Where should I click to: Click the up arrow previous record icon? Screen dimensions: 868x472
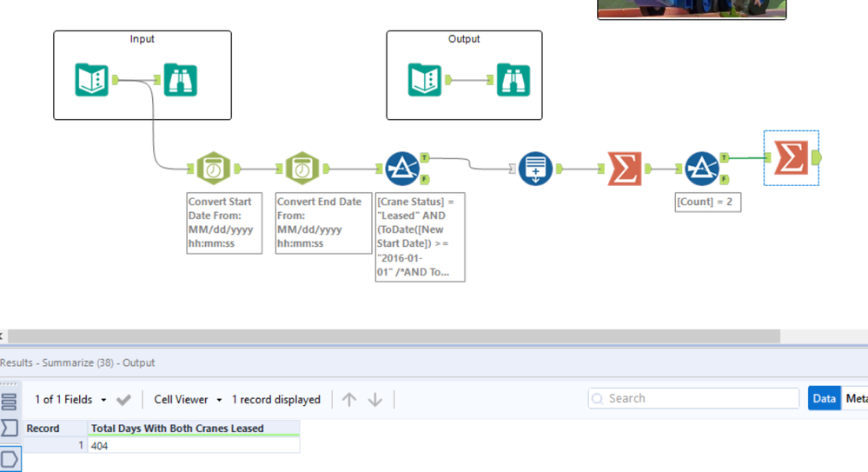click(x=349, y=400)
